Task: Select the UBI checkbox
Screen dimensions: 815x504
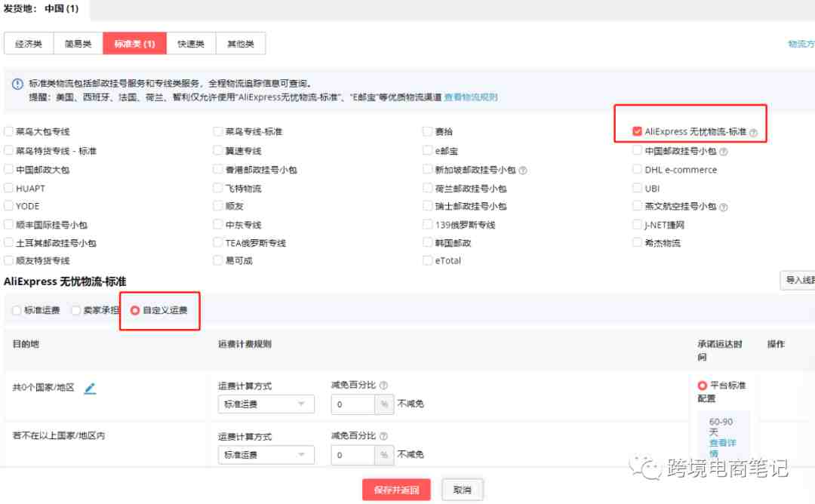Action: tap(637, 188)
